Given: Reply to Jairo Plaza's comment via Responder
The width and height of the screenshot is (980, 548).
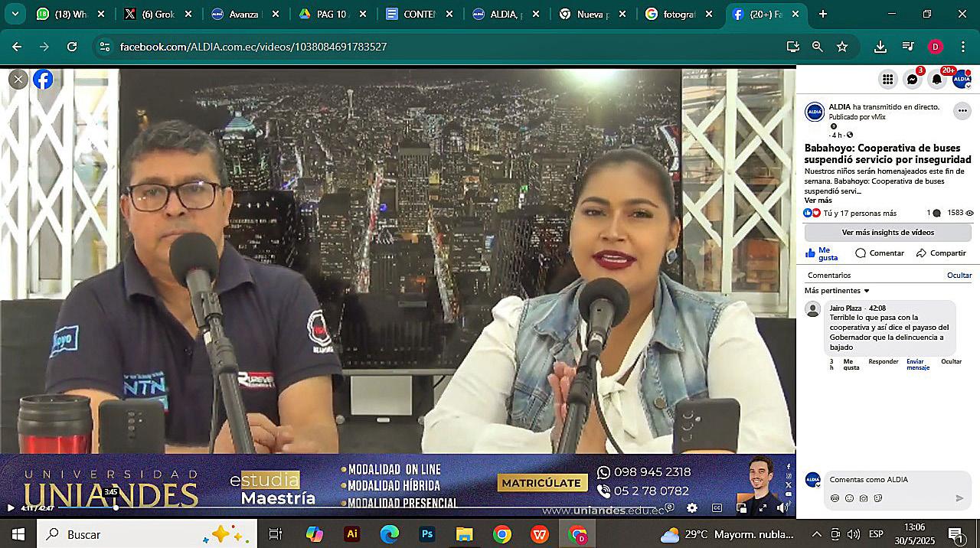Looking at the screenshot, I should coord(884,361).
